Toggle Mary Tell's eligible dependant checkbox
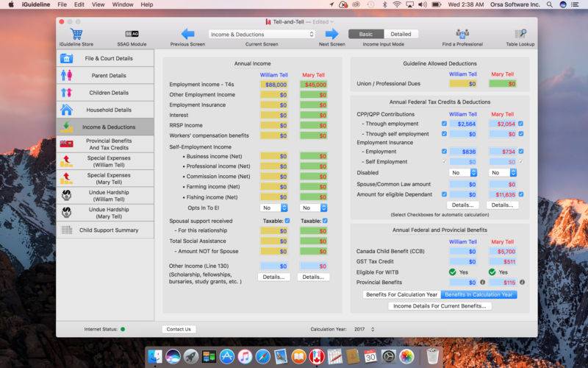The height and width of the screenshot is (368, 588). (x=520, y=194)
